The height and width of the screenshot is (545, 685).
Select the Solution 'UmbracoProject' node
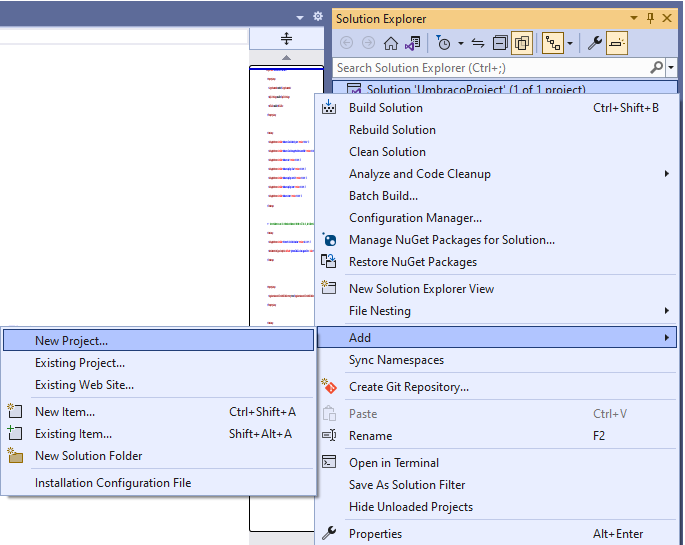(x=505, y=87)
